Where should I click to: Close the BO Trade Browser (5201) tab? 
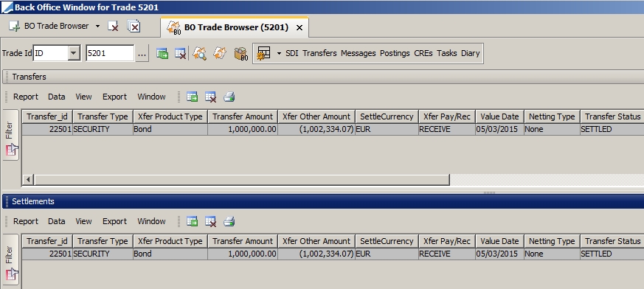click(300, 27)
